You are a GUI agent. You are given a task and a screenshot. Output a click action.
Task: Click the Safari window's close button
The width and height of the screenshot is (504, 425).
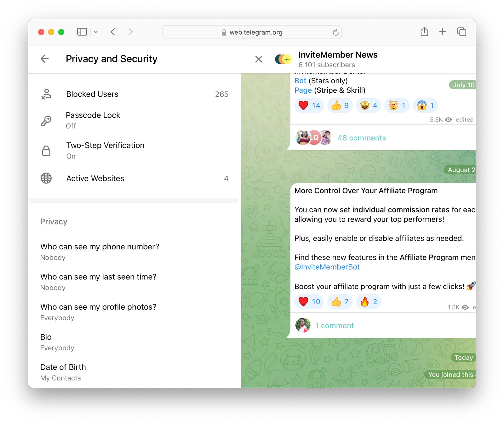(x=41, y=32)
